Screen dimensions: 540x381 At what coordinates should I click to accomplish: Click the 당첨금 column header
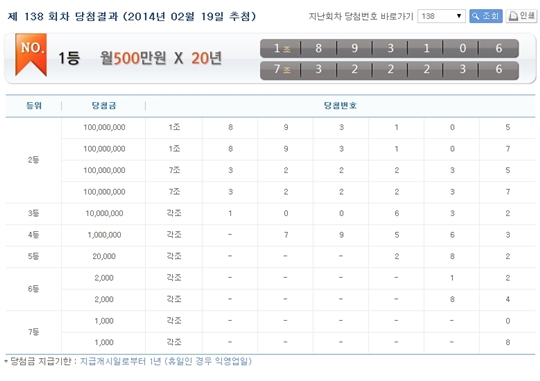tap(104, 106)
